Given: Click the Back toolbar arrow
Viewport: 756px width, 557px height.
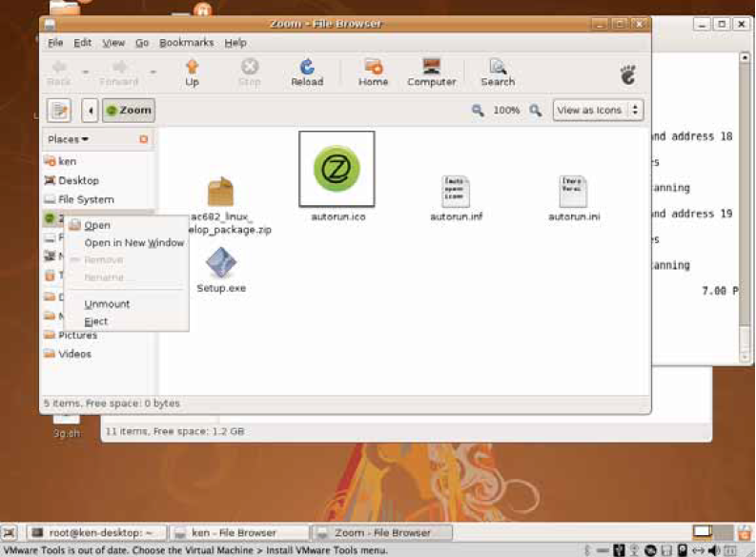Looking at the screenshot, I should click(x=59, y=67).
